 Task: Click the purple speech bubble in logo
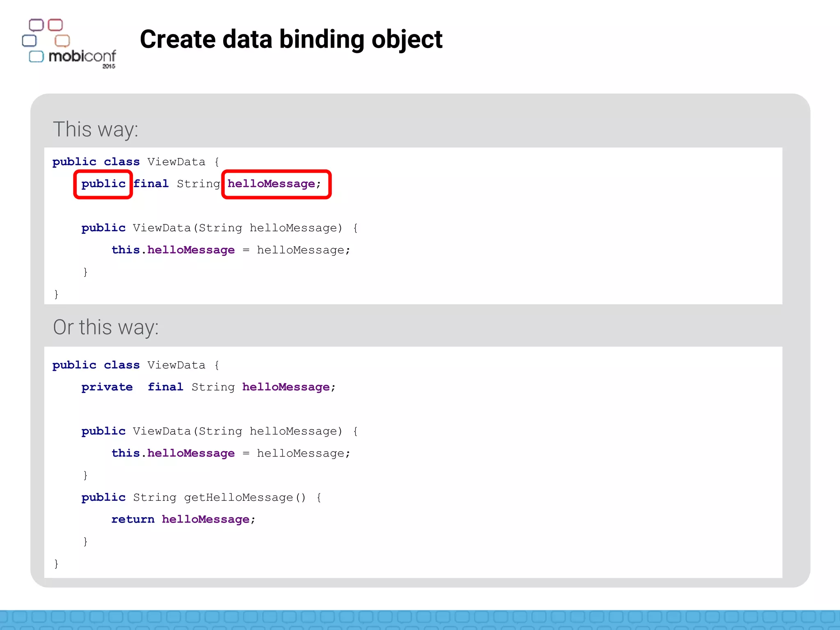click(x=36, y=25)
